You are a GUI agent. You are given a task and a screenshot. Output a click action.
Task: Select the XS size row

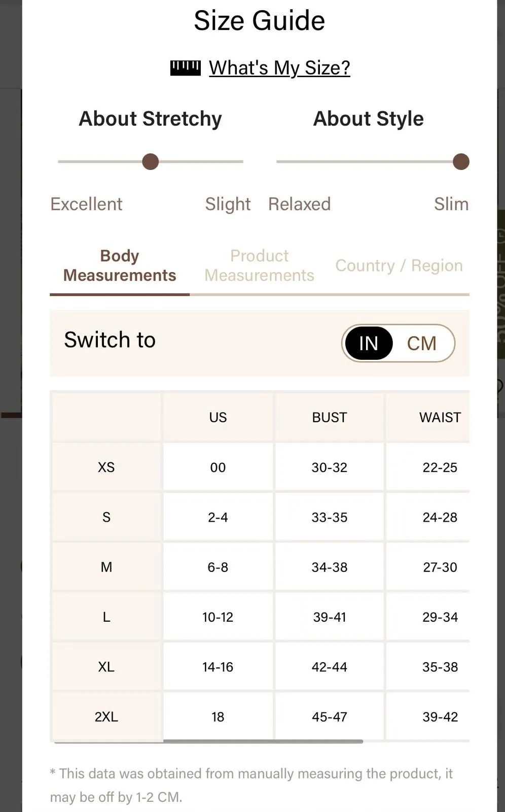(x=261, y=467)
